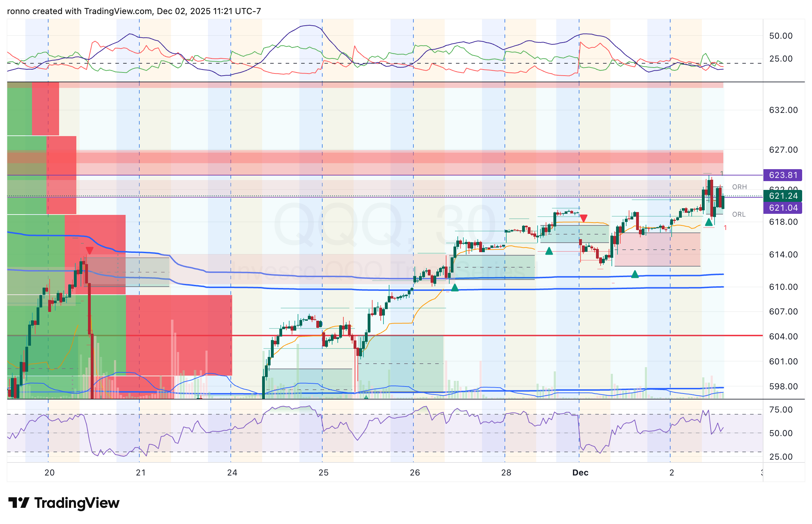Click the purple 621.04 price label

pos(782,208)
